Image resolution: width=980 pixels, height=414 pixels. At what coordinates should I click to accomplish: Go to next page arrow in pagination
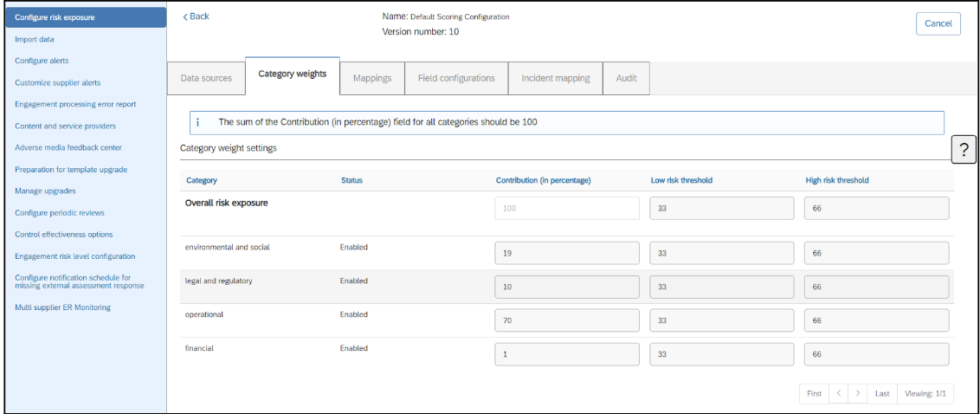click(x=857, y=393)
